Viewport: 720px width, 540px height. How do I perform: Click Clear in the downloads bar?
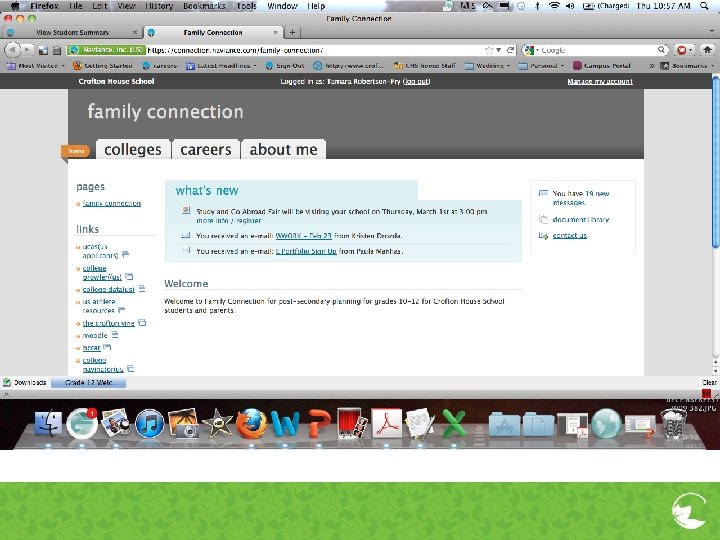pyautogui.click(x=709, y=382)
